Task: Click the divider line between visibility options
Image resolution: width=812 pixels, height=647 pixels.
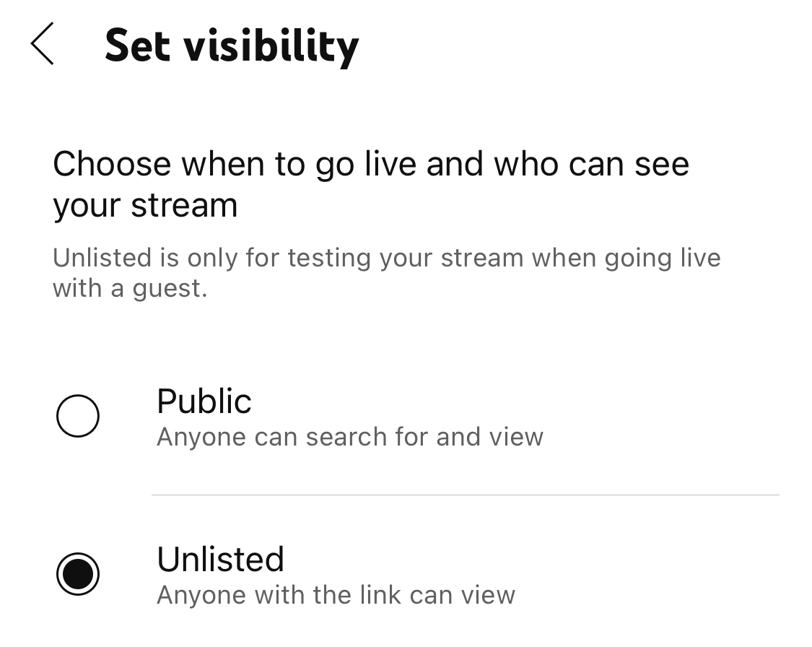Action: coord(465,495)
